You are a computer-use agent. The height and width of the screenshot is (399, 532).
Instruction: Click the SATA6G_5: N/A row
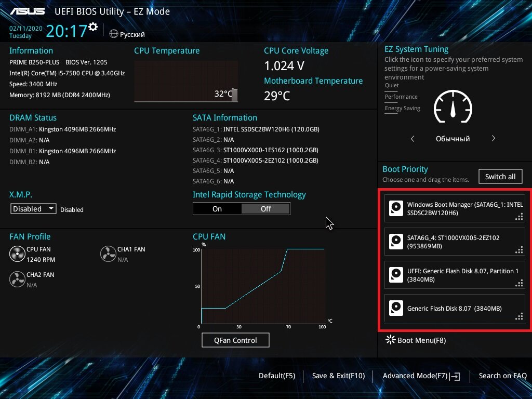(x=213, y=170)
